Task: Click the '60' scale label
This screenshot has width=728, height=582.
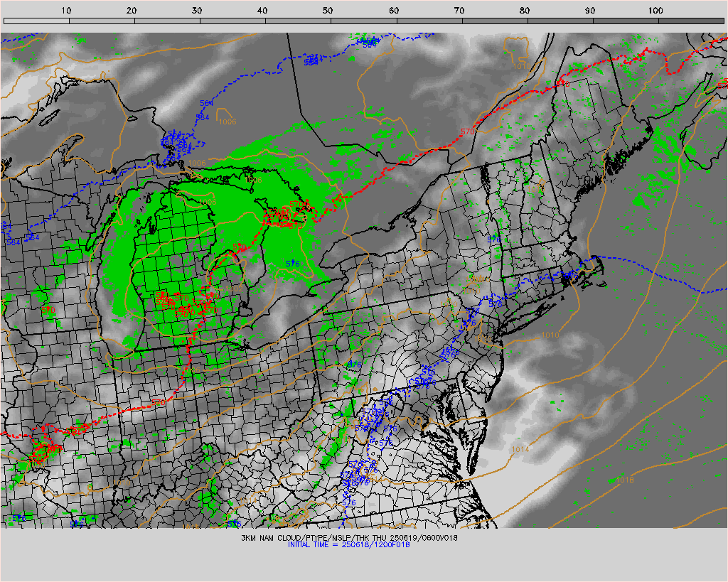Action: (394, 10)
